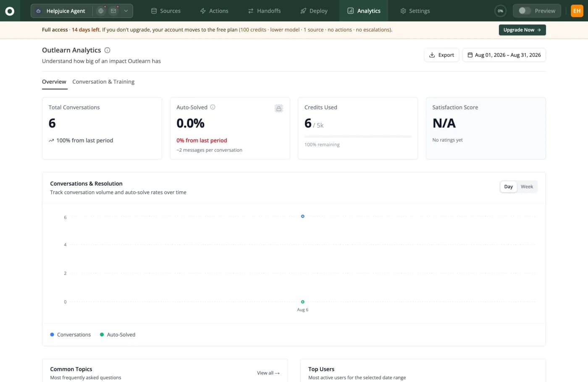This screenshot has height=382, width=588.
Task: Click the Upgrade Now button
Action: (x=522, y=30)
